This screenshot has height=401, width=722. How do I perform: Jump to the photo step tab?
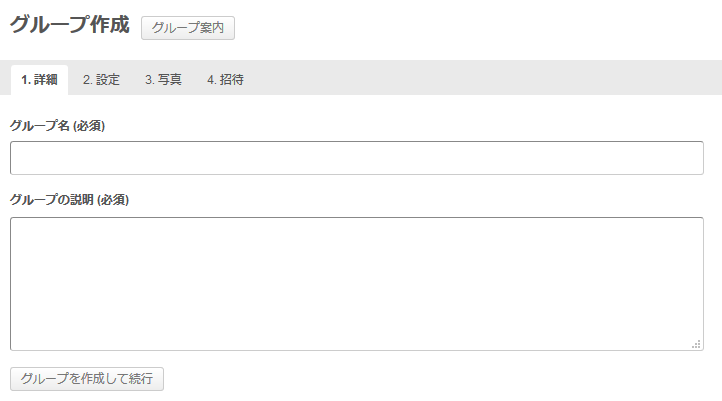click(163, 80)
